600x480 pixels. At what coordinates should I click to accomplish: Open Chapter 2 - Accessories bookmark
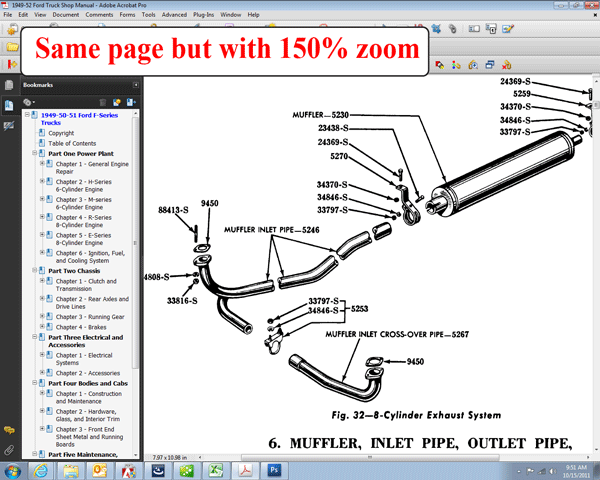(88, 373)
